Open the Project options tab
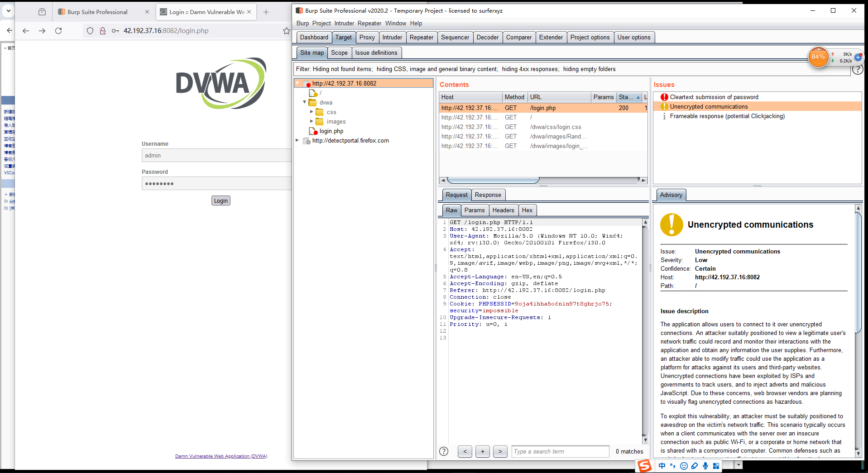This screenshot has height=473, width=868. pyautogui.click(x=590, y=38)
